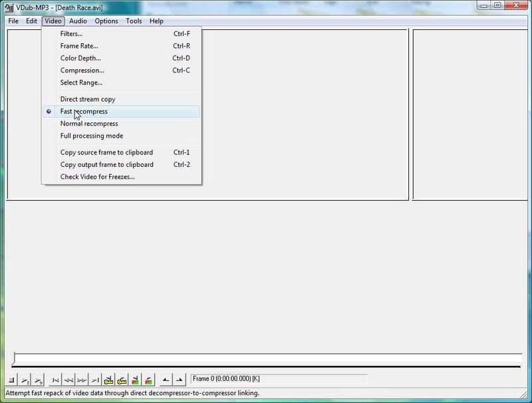Choose Fast recompress mode
This screenshot has width=532, height=403.
[122, 111]
